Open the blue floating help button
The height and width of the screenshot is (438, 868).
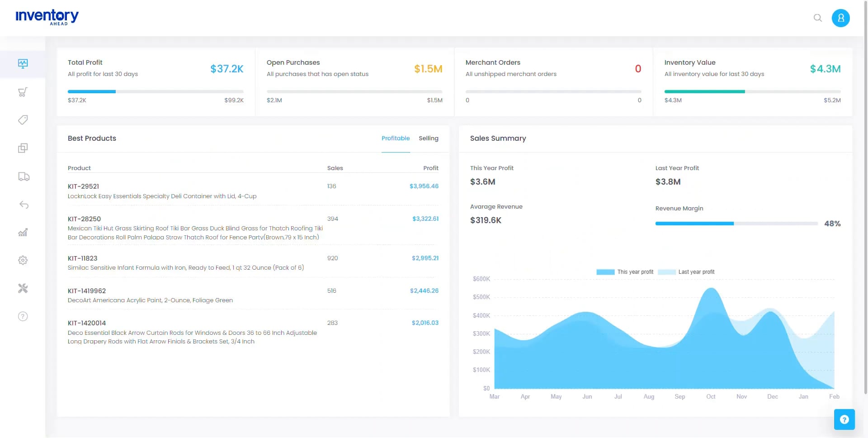[844, 419]
